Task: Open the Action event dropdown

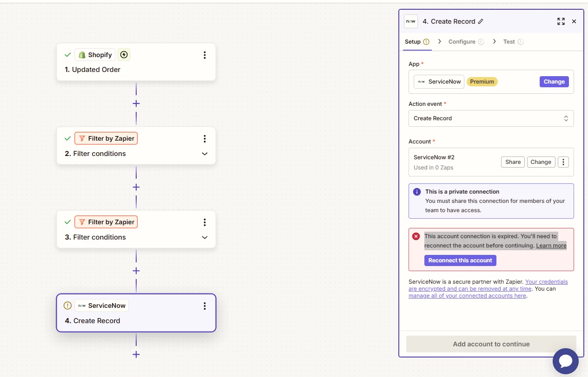Action: (x=491, y=118)
